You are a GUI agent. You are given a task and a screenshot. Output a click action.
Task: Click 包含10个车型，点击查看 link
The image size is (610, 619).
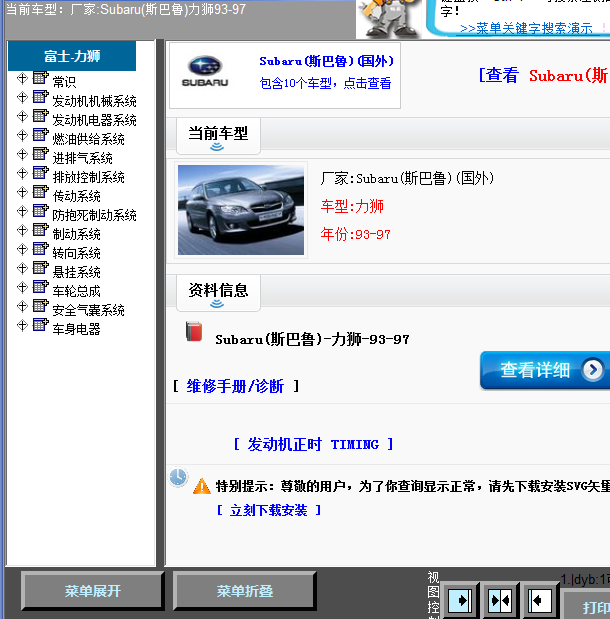(x=325, y=83)
